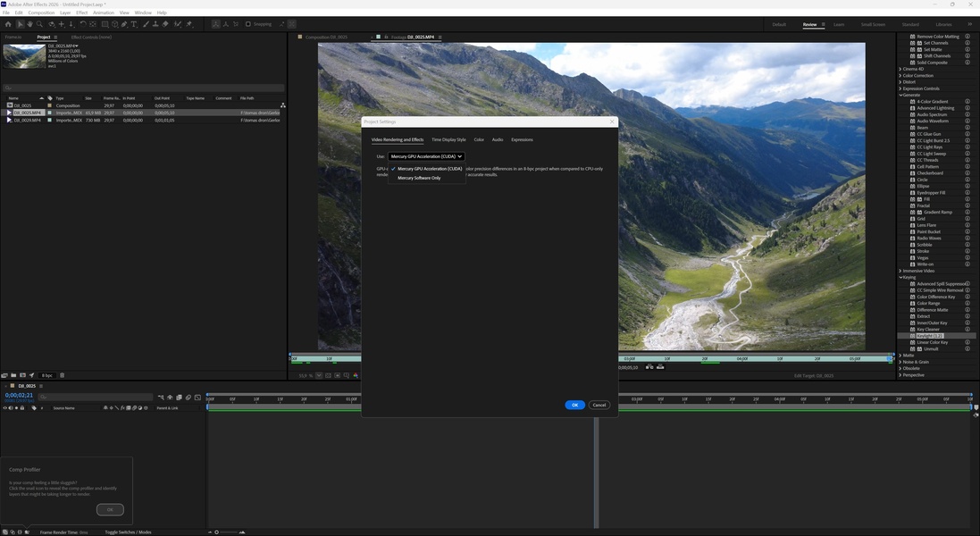Collapse the Keying effects category
Screen dimensions: 980x536
click(900, 277)
